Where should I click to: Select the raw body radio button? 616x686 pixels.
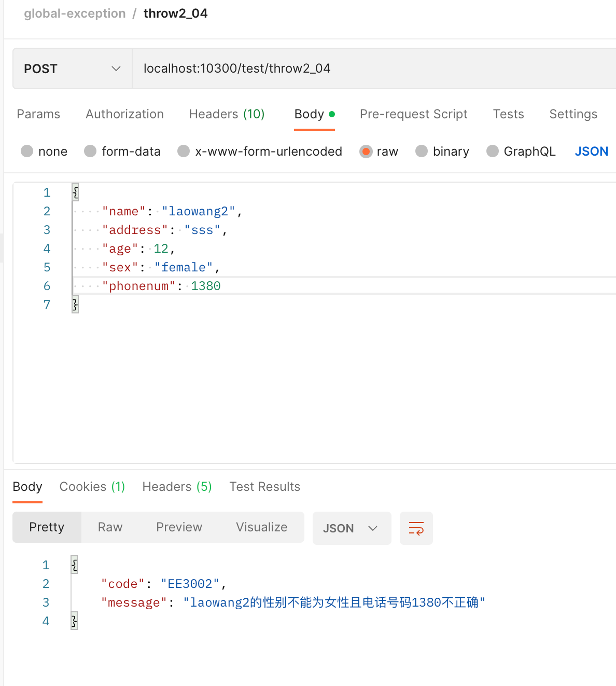click(366, 152)
